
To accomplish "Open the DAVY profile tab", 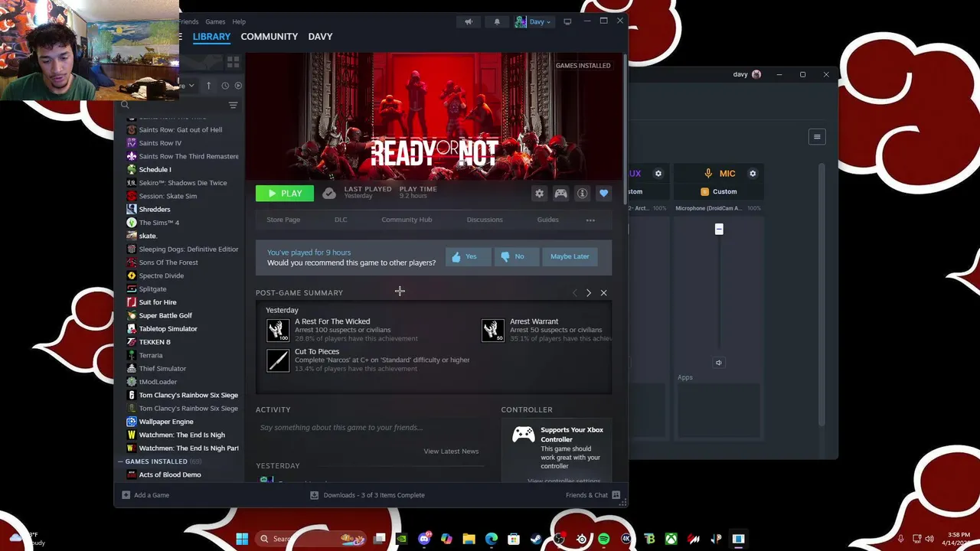I will point(320,37).
